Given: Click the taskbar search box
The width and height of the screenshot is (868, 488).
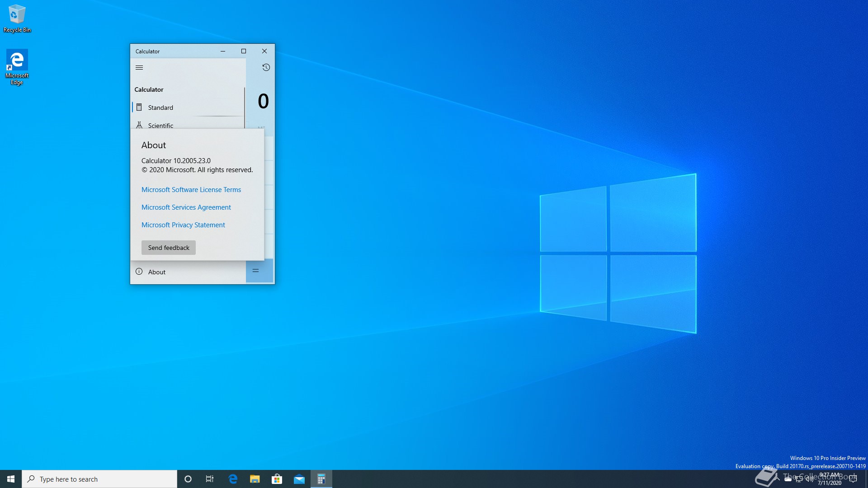Looking at the screenshot, I should [99, 479].
